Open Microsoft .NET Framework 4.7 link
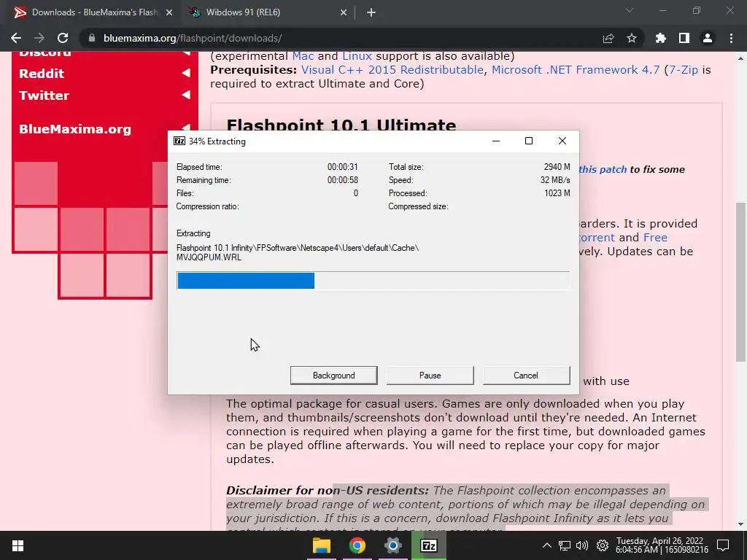 [576, 69]
